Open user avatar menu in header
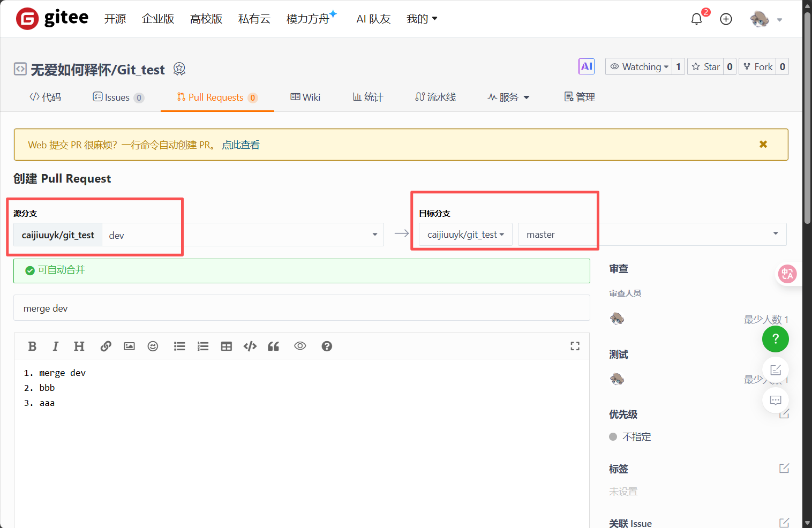Image resolution: width=812 pixels, height=528 pixels. tap(766, 19)
